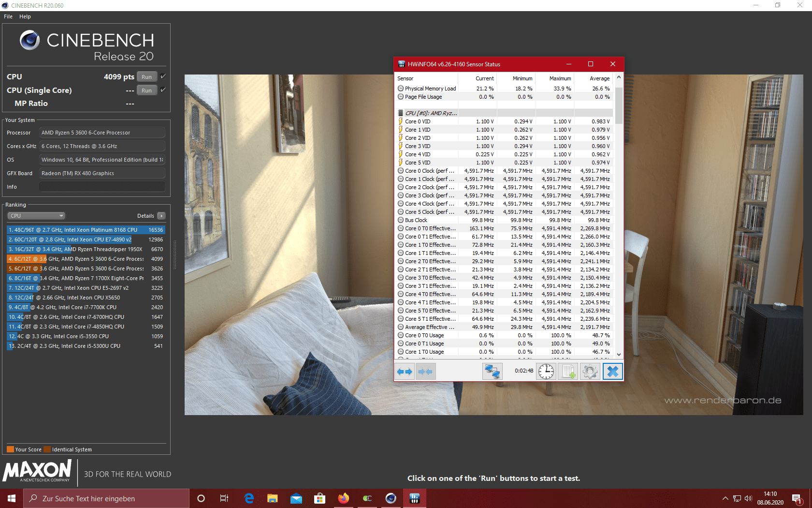Viewport: 812px width, 508px height.
Task: Open the File menu in Cinebench
Action: click(8, 16)
